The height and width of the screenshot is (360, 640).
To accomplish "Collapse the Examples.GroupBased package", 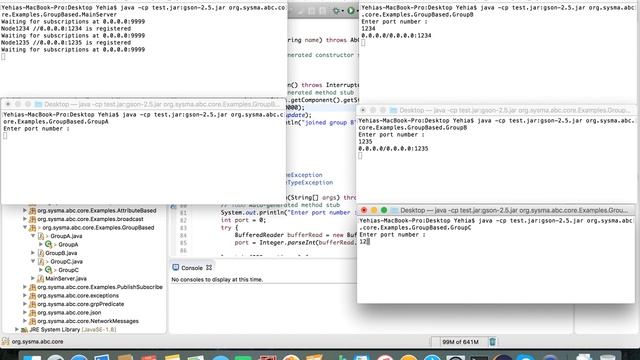I will click(25, 228).
